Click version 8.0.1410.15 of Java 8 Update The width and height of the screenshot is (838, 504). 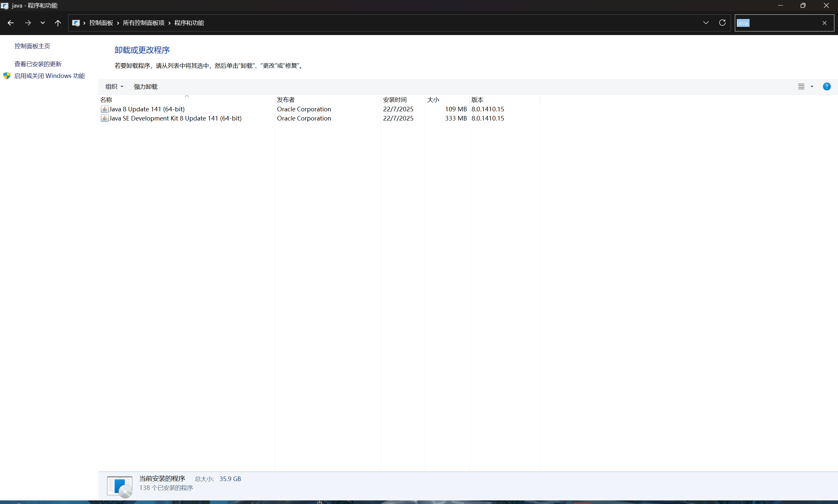tap(488, 109)
